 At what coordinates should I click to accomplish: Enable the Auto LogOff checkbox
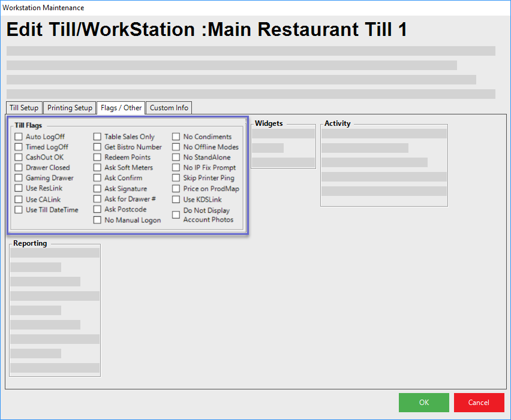click(19, 137)
